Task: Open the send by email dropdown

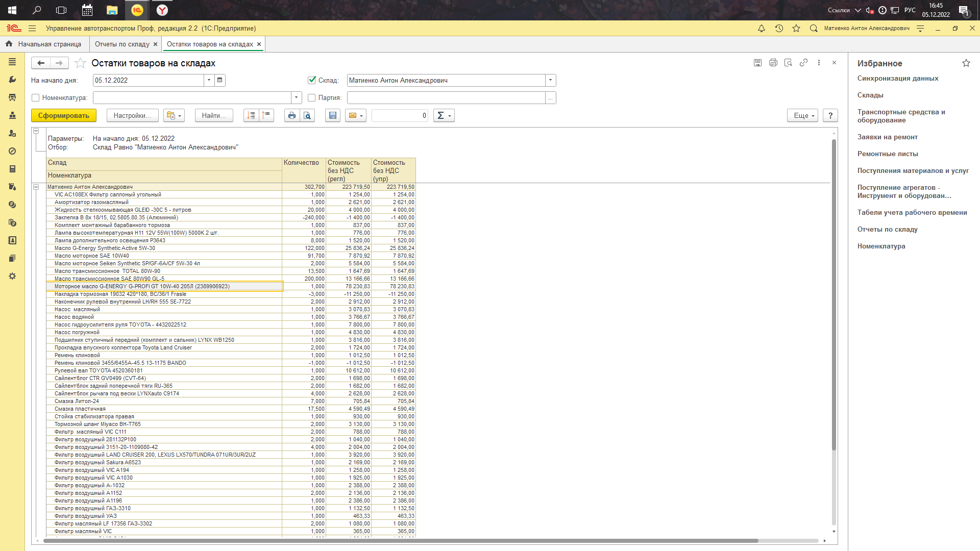Action: click(x=356, y=115)
